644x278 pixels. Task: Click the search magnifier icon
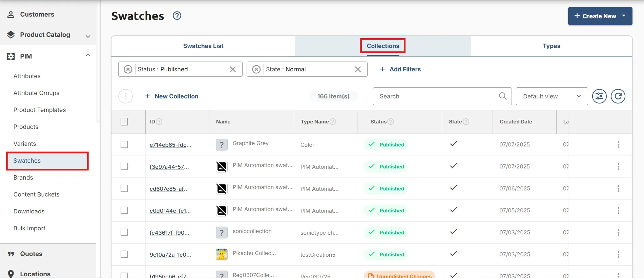click(503, 96)
